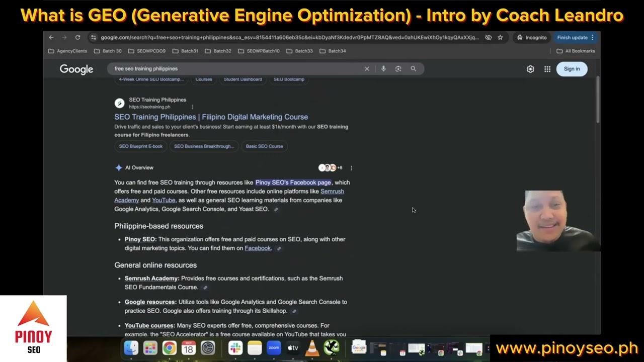The width and height of the screenshot is (644, 362).
Task: Open the SEOWPBatch10 bookmark folder
Action: 259,51
